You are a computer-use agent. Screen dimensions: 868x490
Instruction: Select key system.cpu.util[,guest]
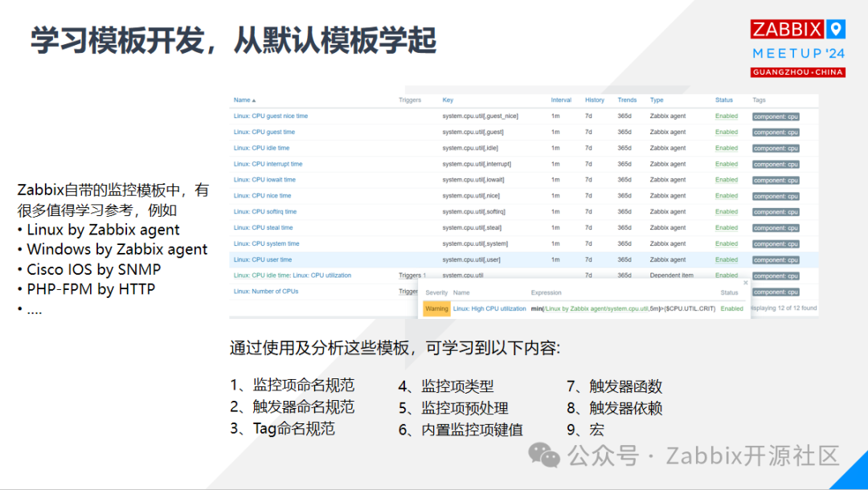pyautogui.click(x=473, y=133)
